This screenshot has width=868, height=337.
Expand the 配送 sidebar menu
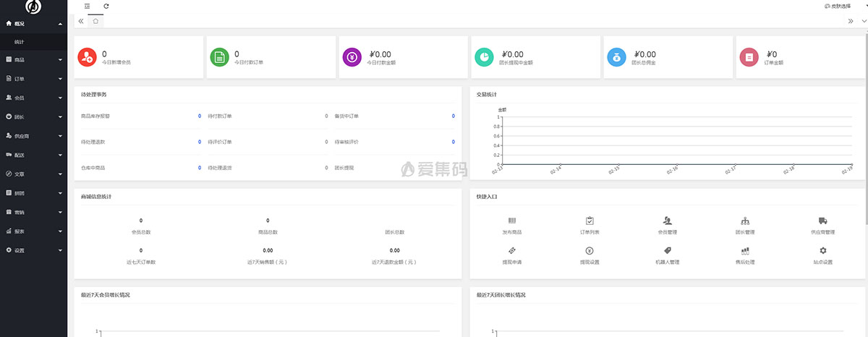point(33,155)
